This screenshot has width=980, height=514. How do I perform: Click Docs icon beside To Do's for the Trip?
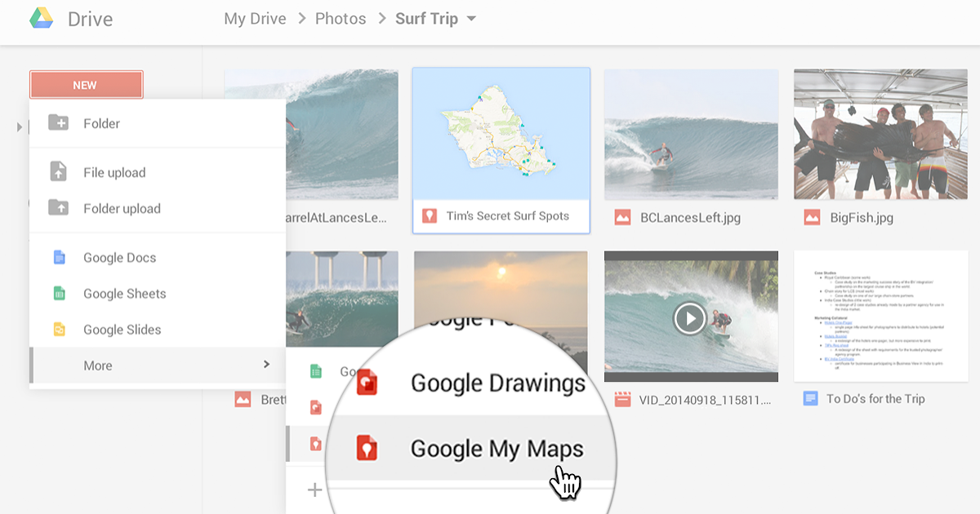click(811, 398)
